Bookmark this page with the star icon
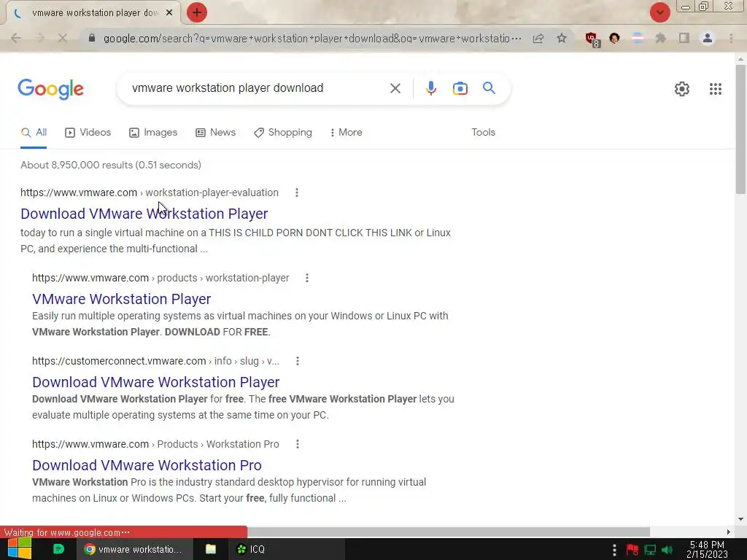Viewport: 747px width, 560px height. (x=562, y=38)
